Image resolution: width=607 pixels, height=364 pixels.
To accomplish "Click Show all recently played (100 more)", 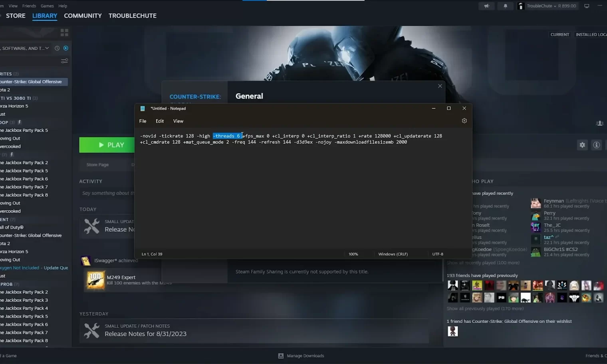I will pos(483,263).
